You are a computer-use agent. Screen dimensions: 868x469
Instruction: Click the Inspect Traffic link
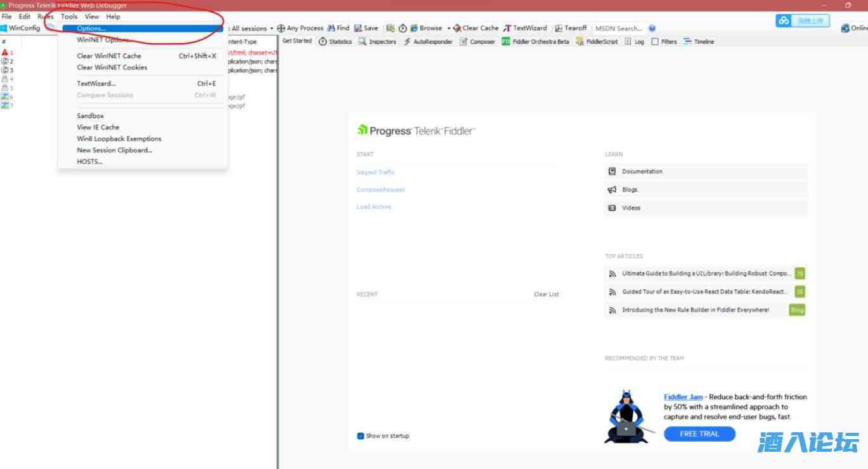click(376, 173)
